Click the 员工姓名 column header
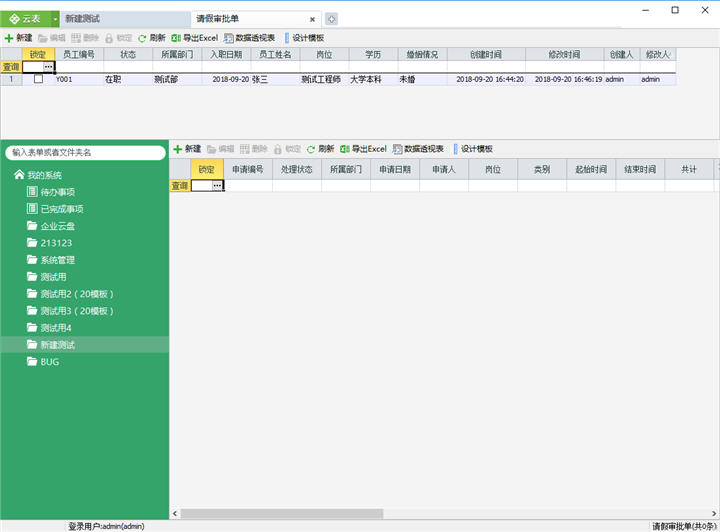 tap(276, 54)
